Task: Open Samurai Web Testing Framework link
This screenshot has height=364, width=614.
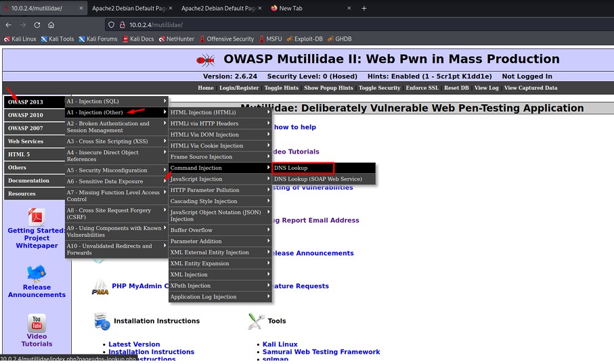Action: 321,351
